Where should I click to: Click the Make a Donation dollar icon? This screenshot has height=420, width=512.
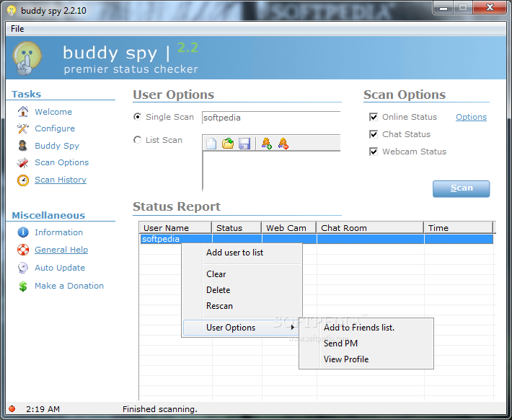(x=23, y=286)
